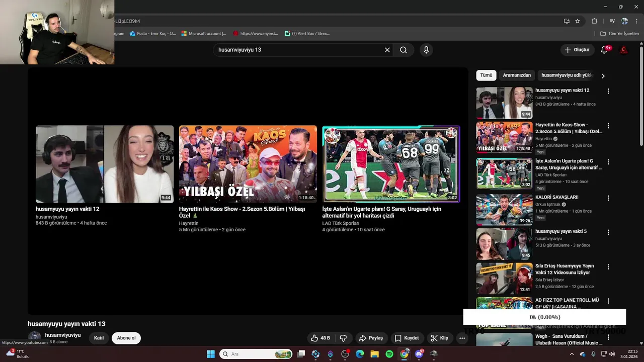Open options for sidebar yayın vakti 12
This screenshot has width=644, height=362.
click(608, 92)
